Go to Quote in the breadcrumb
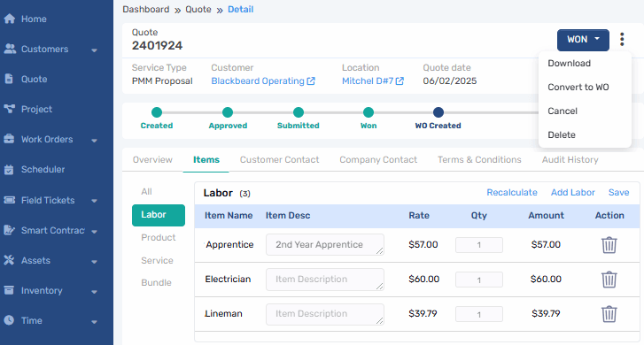Viewport: 644px width, 345px height. click(x=198, y=10)
